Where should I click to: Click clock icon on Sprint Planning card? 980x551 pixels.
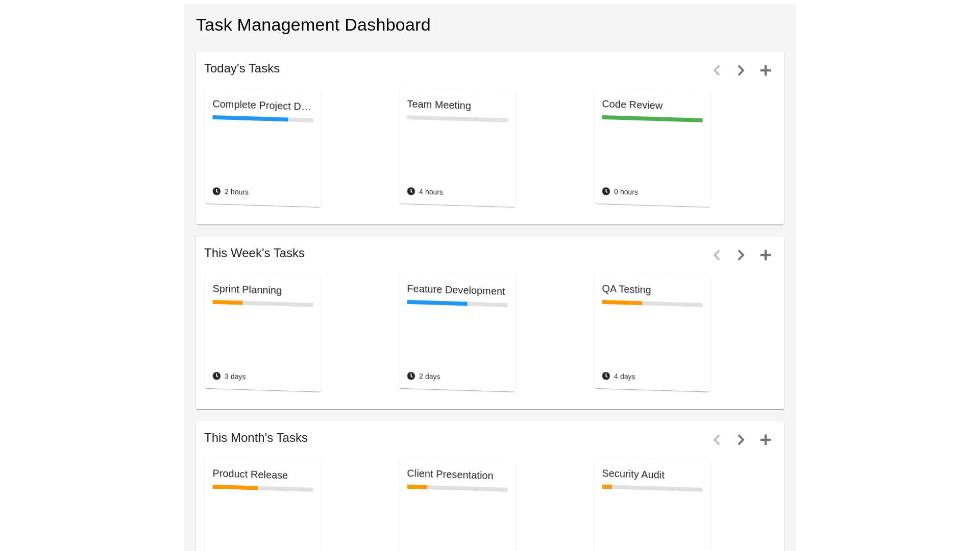pyautogui.click(x=216, y=376)
